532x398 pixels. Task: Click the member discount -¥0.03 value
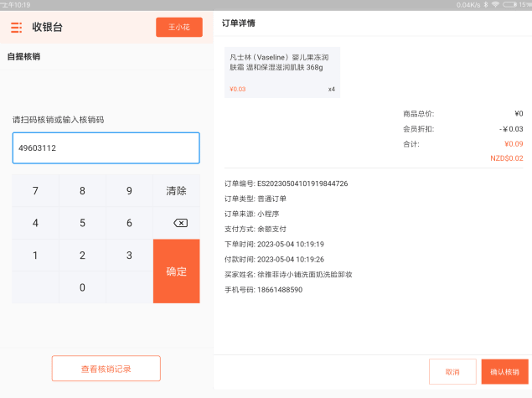tap(511, 129)
